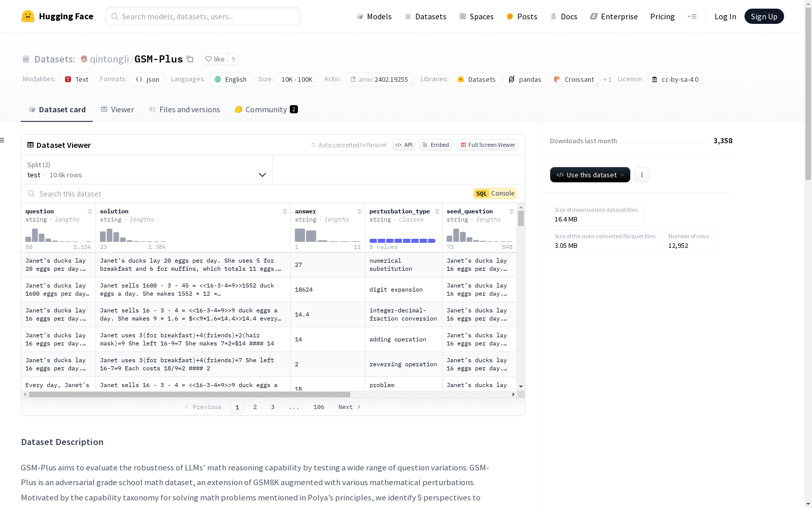The width and height of the screenshot is (812, 508).
Task: Go to the Pricing page
Action: pos(662,16)
